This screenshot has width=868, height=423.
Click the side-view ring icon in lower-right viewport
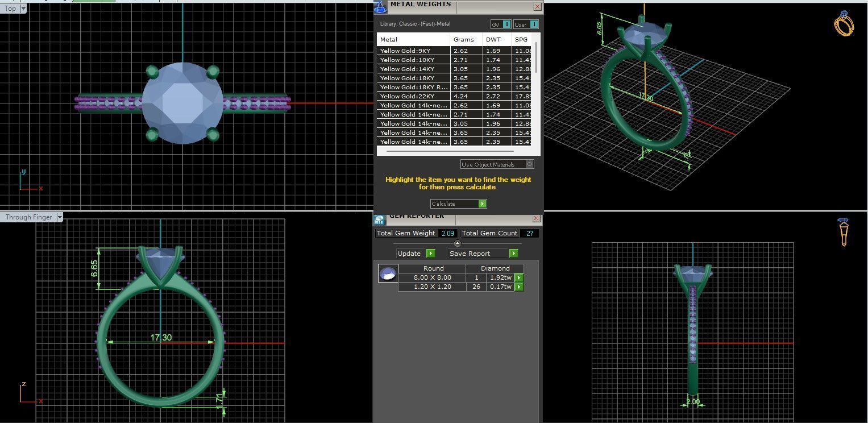(x=844, y=233)
